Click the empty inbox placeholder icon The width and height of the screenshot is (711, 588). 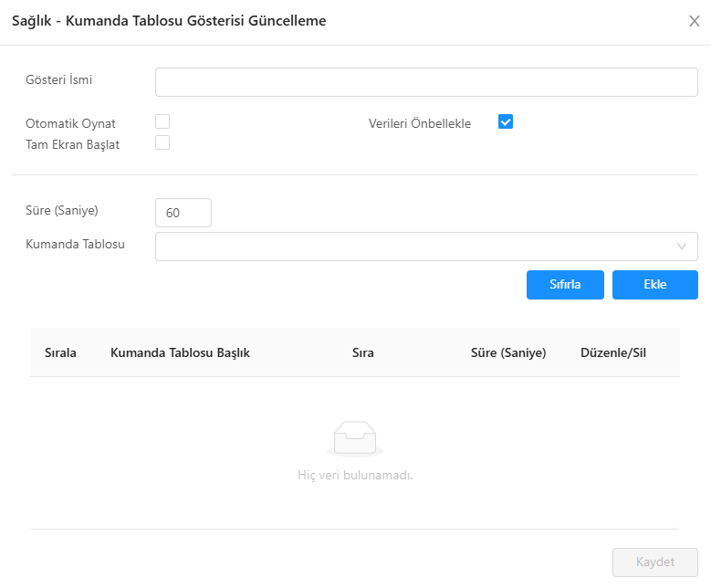[355, 439]
